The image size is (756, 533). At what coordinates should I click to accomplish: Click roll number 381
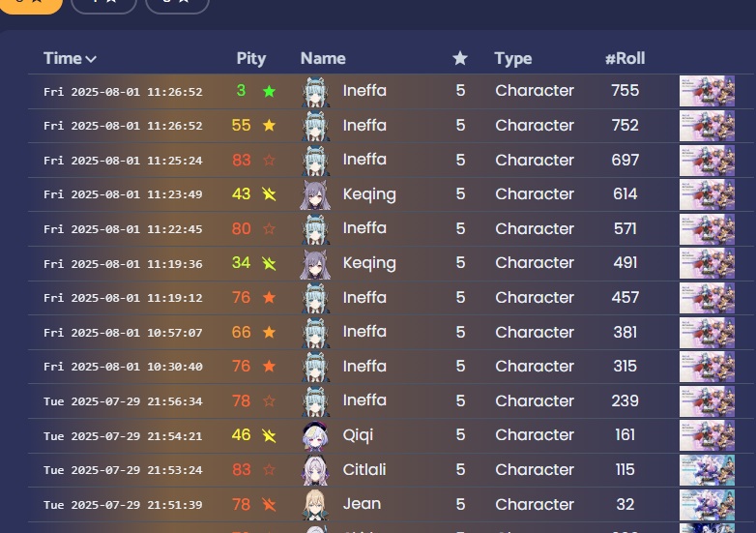tap(625, 332)
